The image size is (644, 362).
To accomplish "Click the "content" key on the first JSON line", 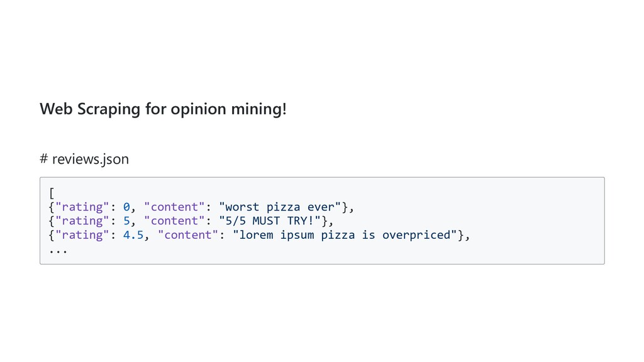I will click(x=174, y=207).
